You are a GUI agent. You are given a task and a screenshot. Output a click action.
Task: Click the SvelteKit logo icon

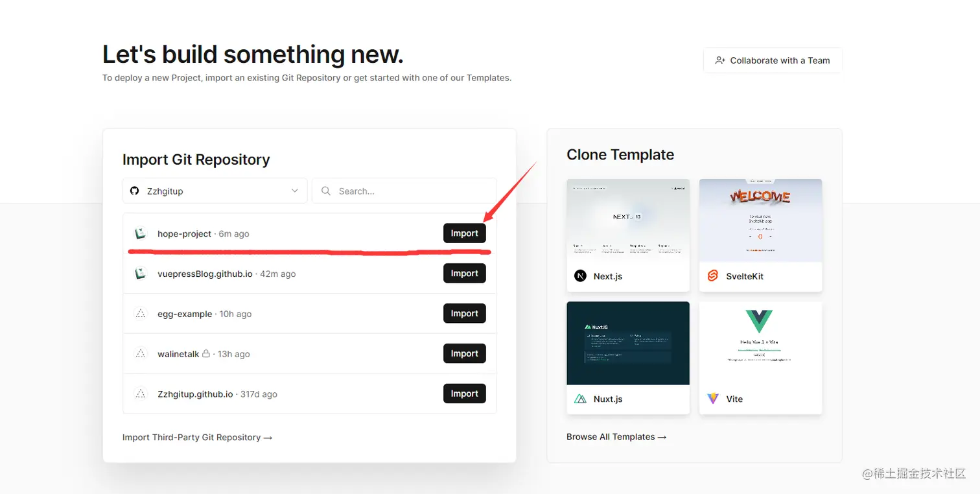pos(713,276)
